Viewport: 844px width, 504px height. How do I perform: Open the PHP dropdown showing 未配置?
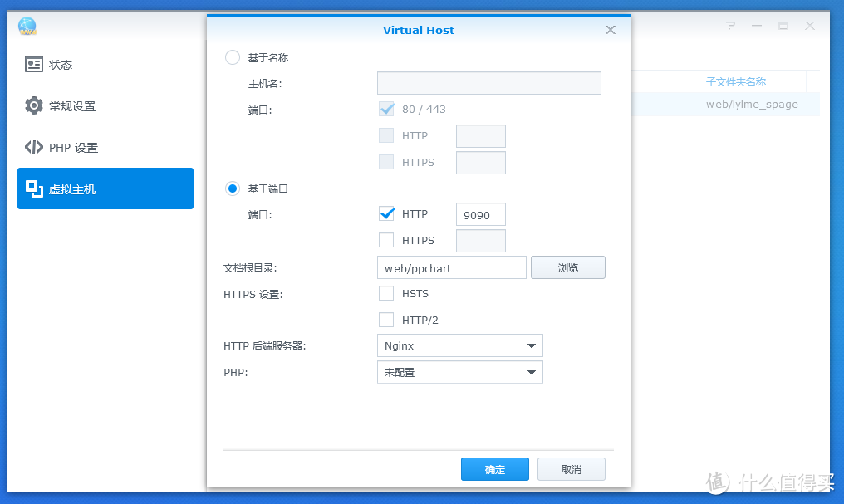459,372
